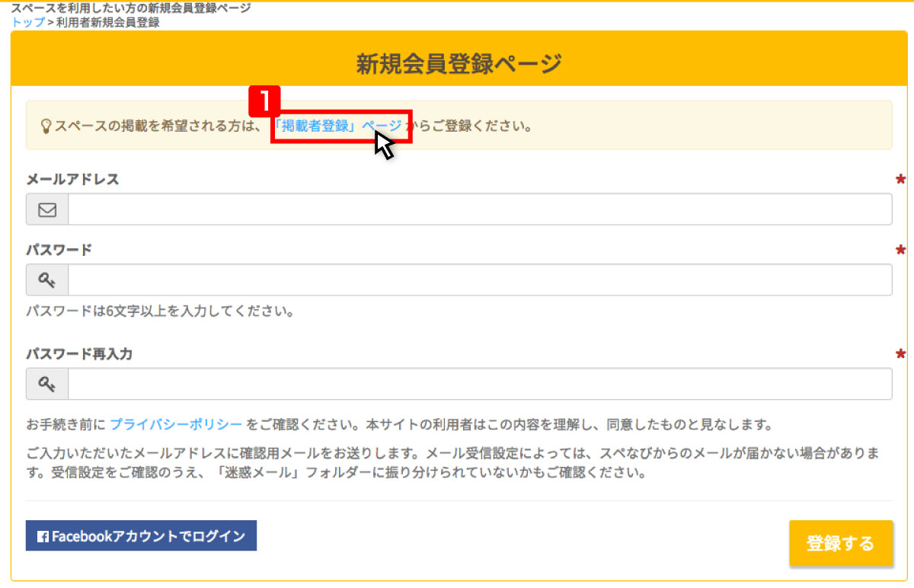Focus the パスワード input field
Screen dimensions: 914x588
point(480,280)
